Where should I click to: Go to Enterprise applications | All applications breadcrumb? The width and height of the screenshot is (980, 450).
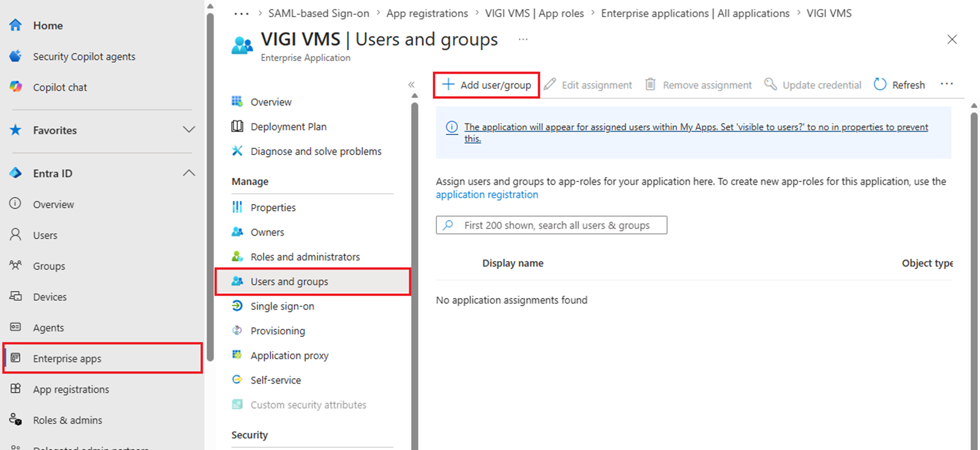(695, 13)
